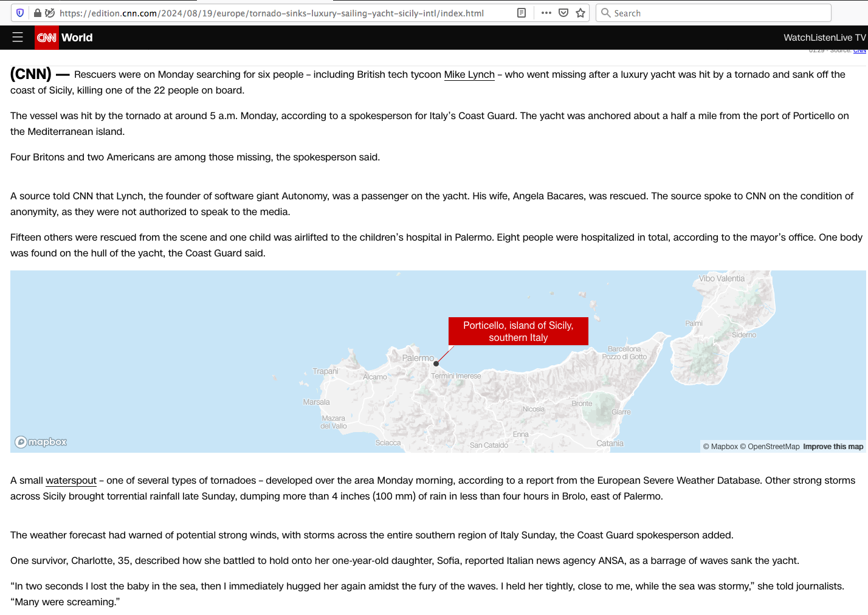Screen dimensions: 868x615
Task: Click the Giarre map label
Action: (x=621, y=412)
